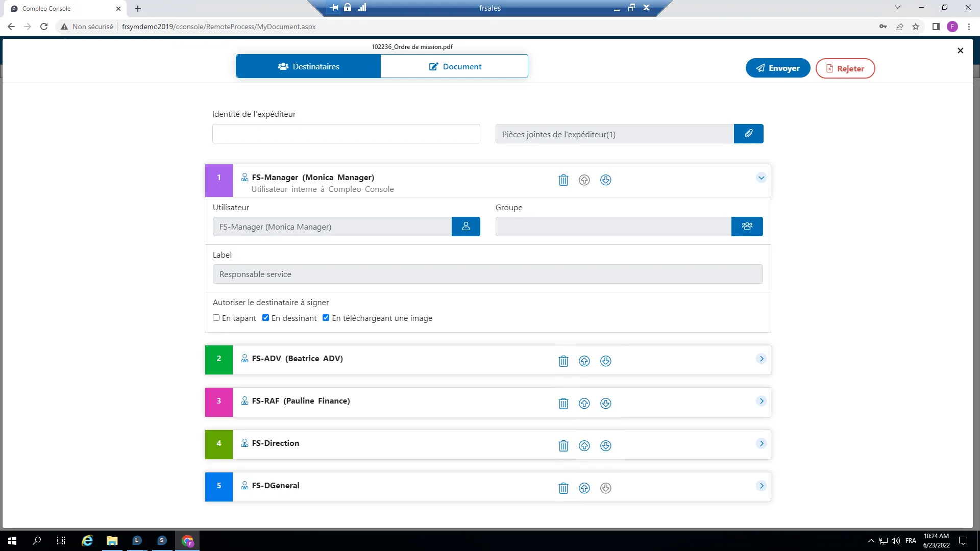The image size is (980, 551).
Task: Open Chrome side panel icon
Action: pyautogui.click(x=936, y=27)
